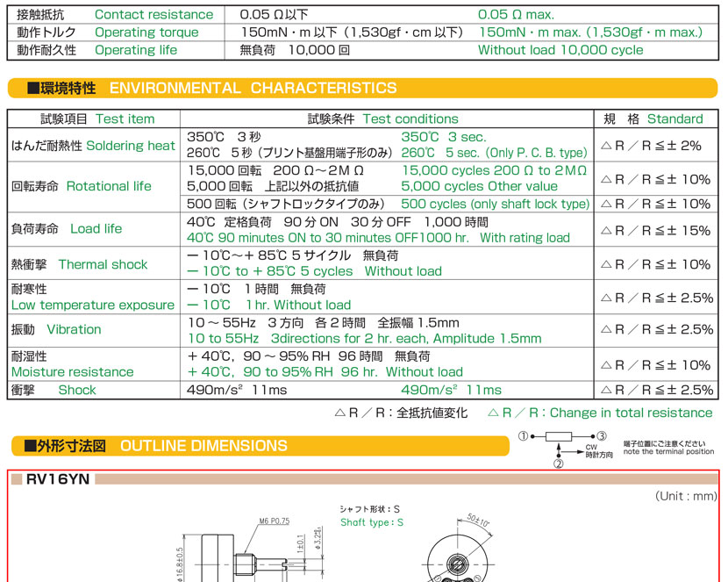Image resolution: width=728 pixels, height=582 pixels.
Task: Click the green '490m/s² 11ms' condition
Action: tap(452, 390)
